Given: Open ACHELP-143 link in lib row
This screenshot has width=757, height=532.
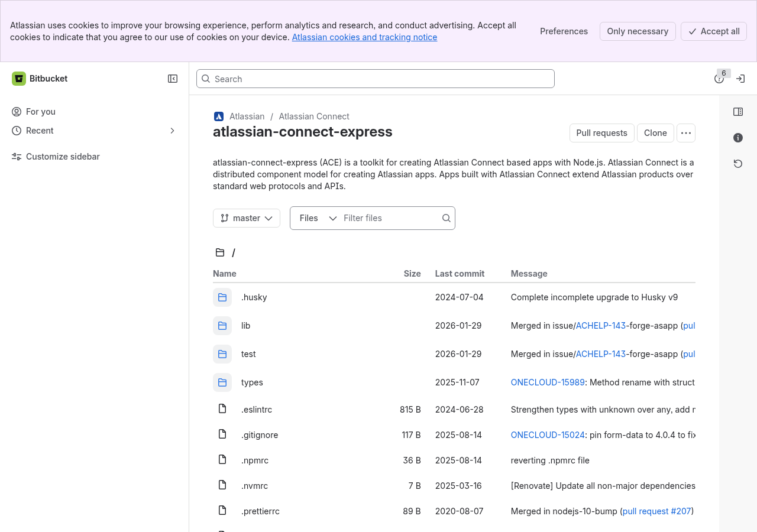Looking at the screenshot, I should click(x=601, y=326).
